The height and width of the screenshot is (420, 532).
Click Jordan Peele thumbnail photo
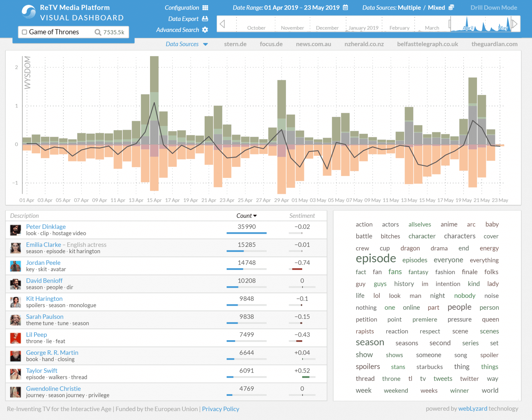point(16,266)
